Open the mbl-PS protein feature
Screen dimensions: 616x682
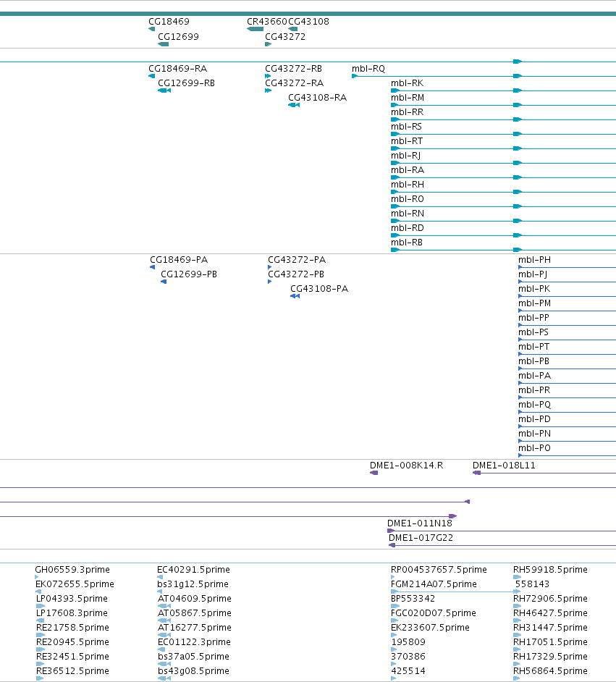[533, 332]
